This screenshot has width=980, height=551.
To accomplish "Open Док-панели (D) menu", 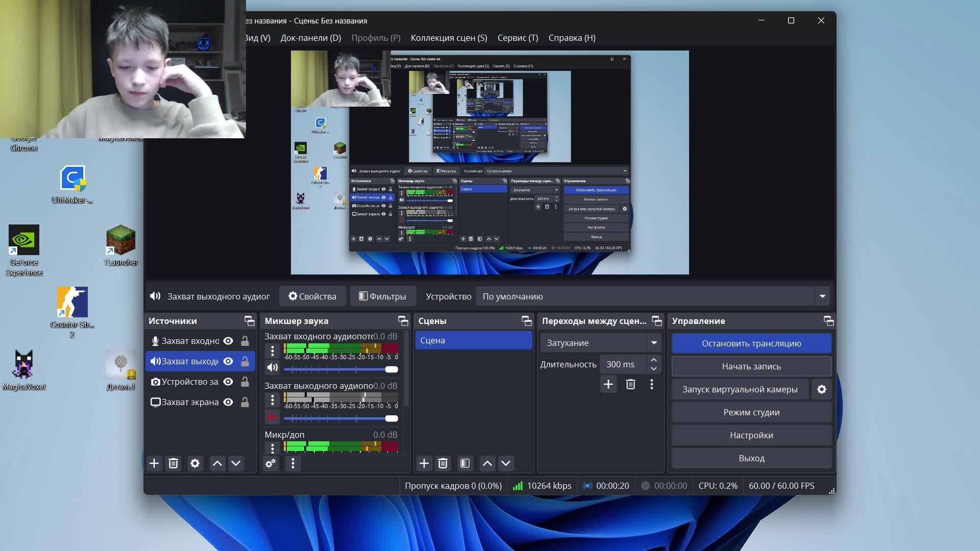I will (x=311, y=38).
